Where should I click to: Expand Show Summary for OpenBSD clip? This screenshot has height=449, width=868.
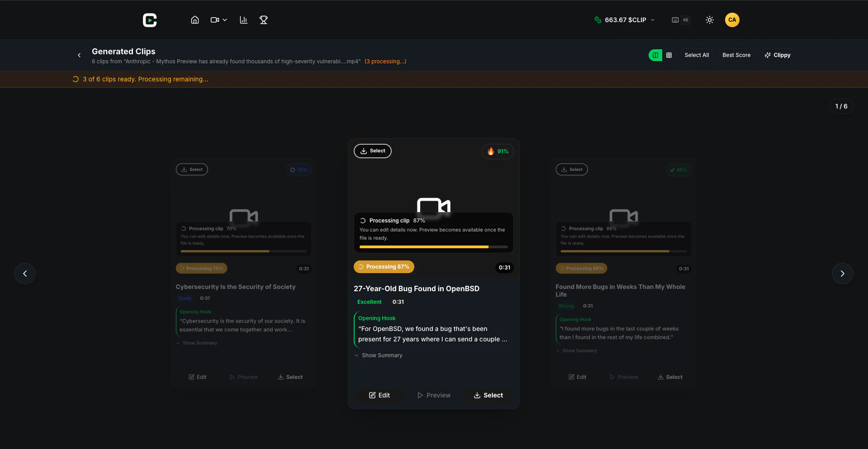tap(379, 355)
